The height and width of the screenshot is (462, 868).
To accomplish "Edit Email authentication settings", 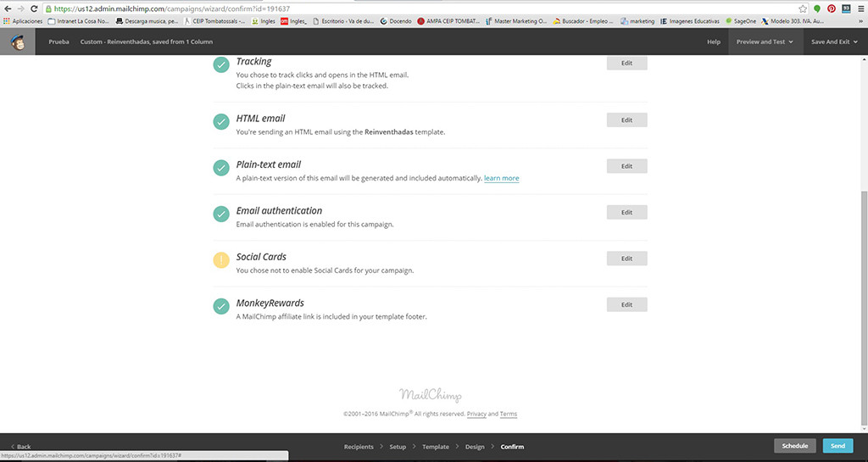I will (626, 213).
